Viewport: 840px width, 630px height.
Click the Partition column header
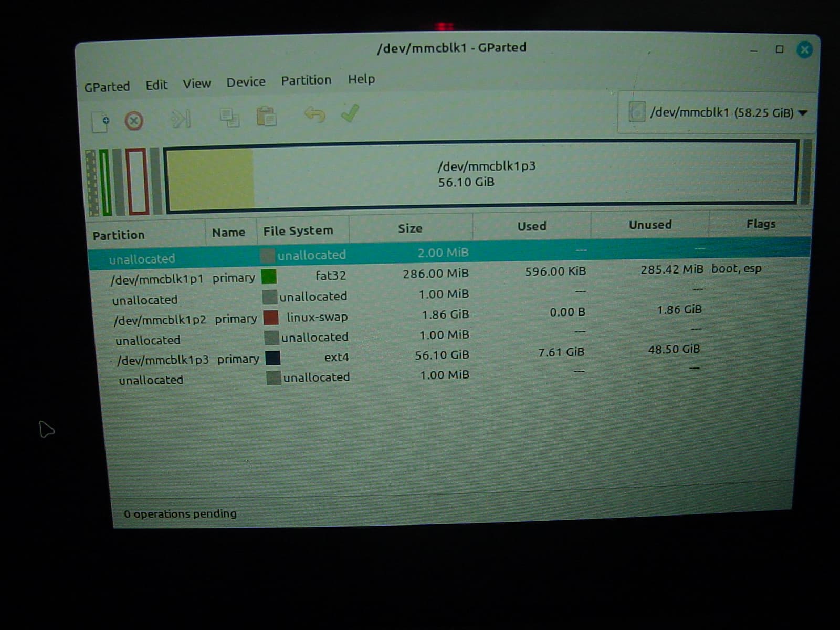[146, 235]
